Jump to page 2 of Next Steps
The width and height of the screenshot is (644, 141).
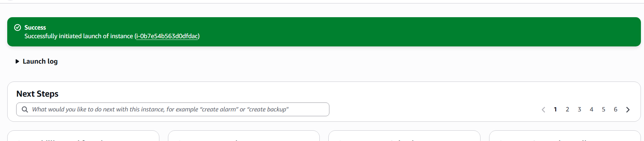point(568,109)
